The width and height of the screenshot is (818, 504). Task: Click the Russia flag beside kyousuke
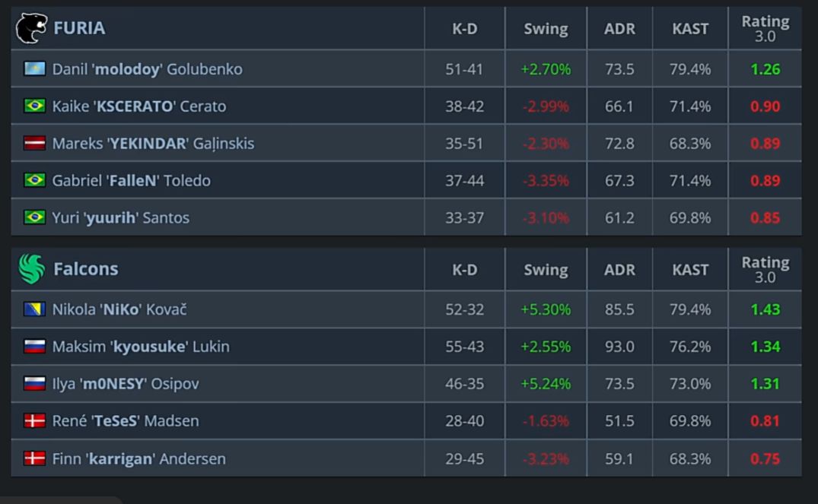34,346
